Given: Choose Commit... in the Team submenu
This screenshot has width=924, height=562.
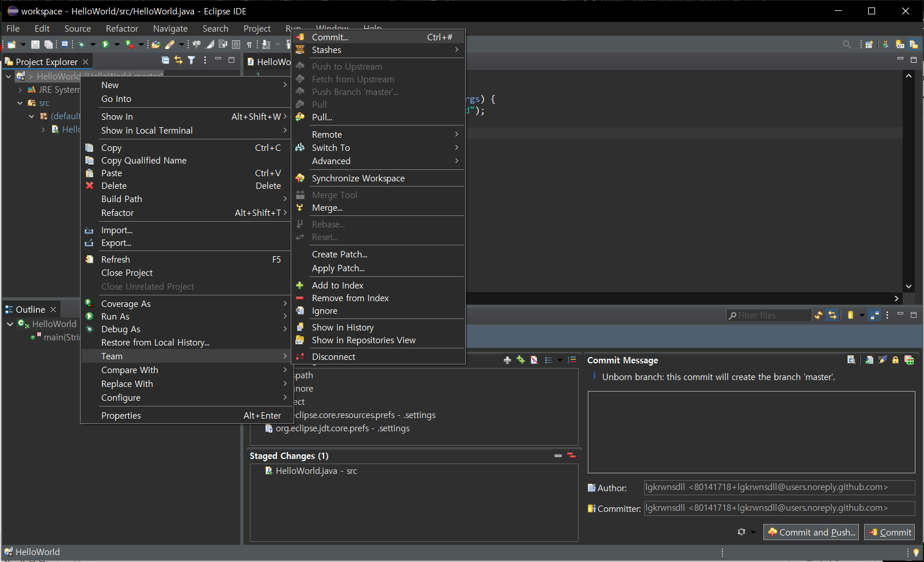Looking at the screenshot, I should pyautogui.click(x=378, y=37).
